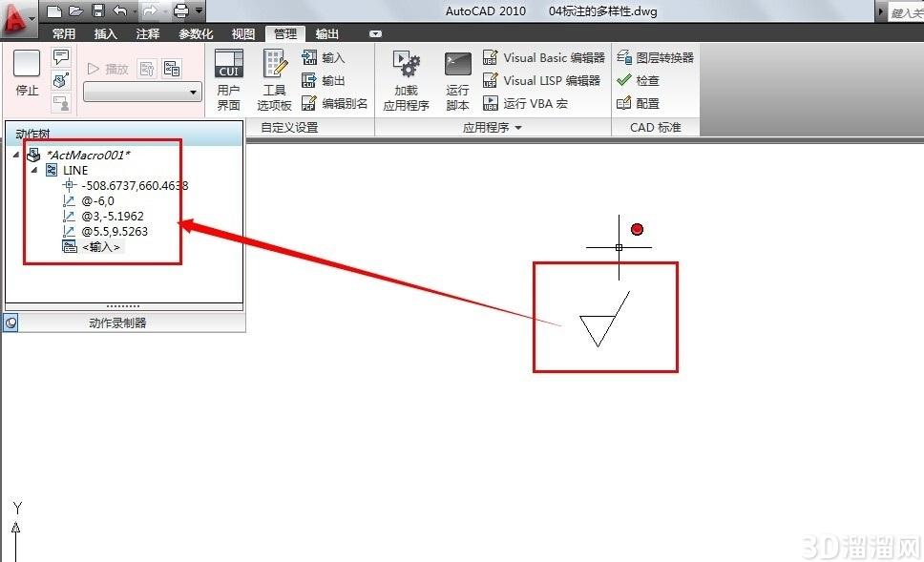This screenshot has height=562, width=924.
Task: Switch to the 视图 ribbon tab
Action: point(243,34)
